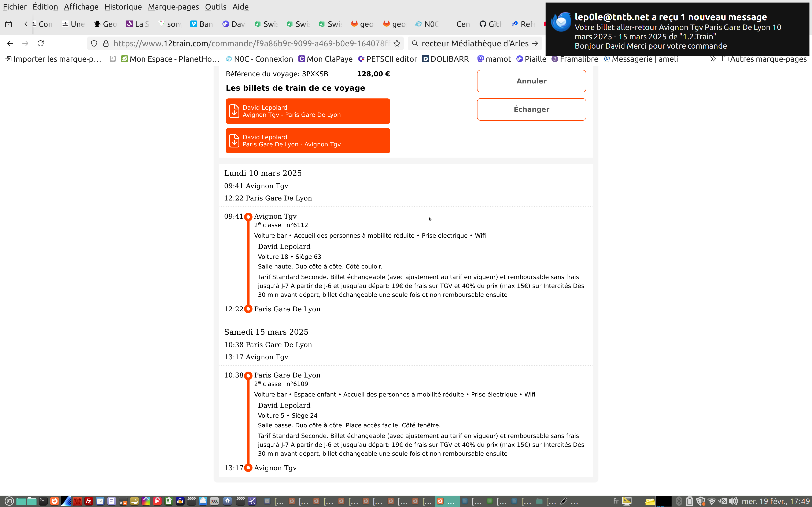Open the Historique menu
Screen dimensions: 812x507
pos(123,7)
